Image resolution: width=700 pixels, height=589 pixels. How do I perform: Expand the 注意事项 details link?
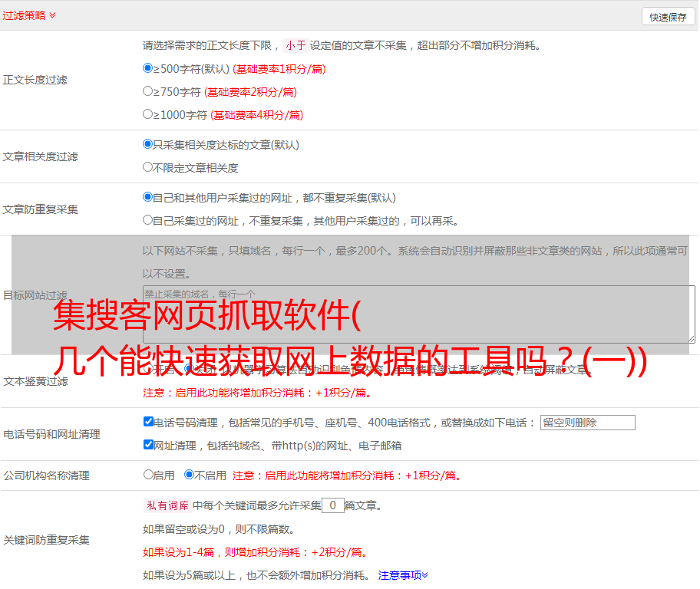pyautogui.click(x=403, y=574)
